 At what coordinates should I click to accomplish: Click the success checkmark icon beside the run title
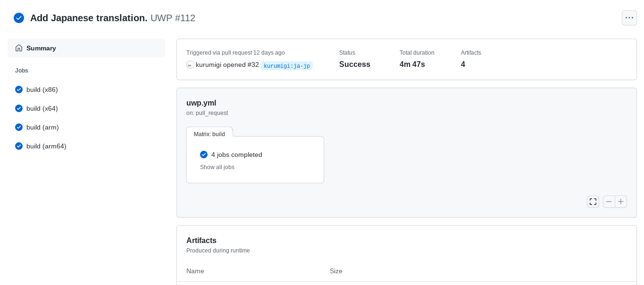coord(19,18)
